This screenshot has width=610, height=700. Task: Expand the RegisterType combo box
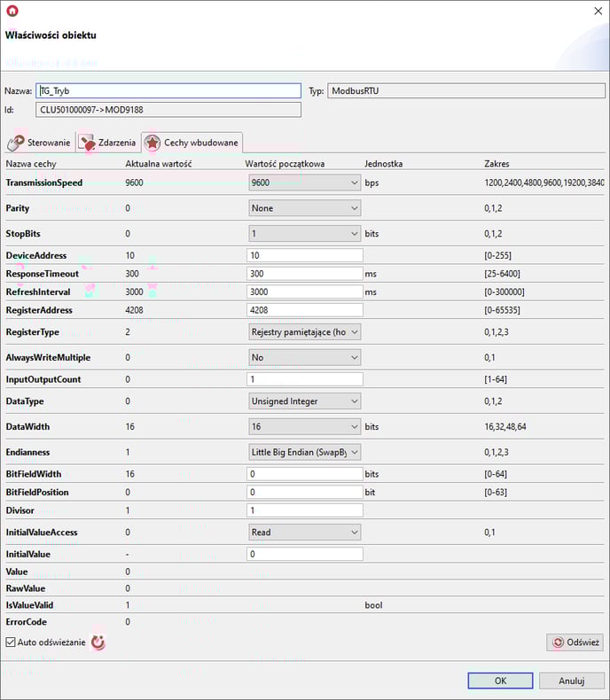304,332
